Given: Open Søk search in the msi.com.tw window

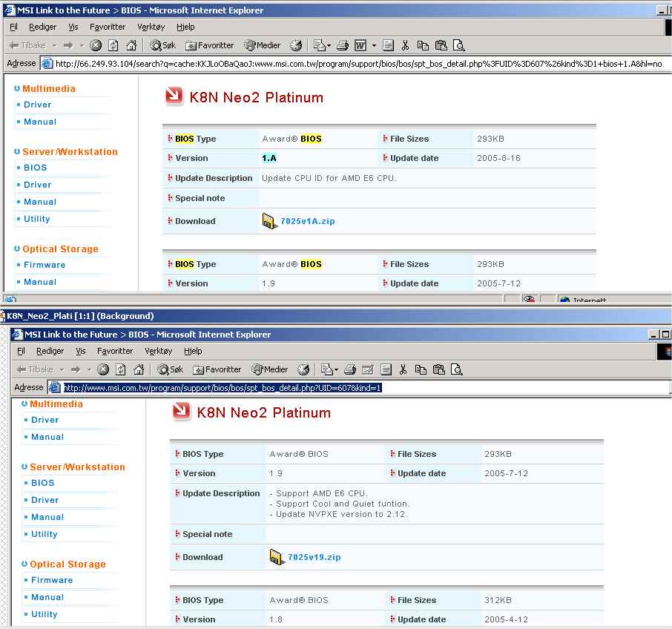Looking at the screenshot, I should coord(170,369).
